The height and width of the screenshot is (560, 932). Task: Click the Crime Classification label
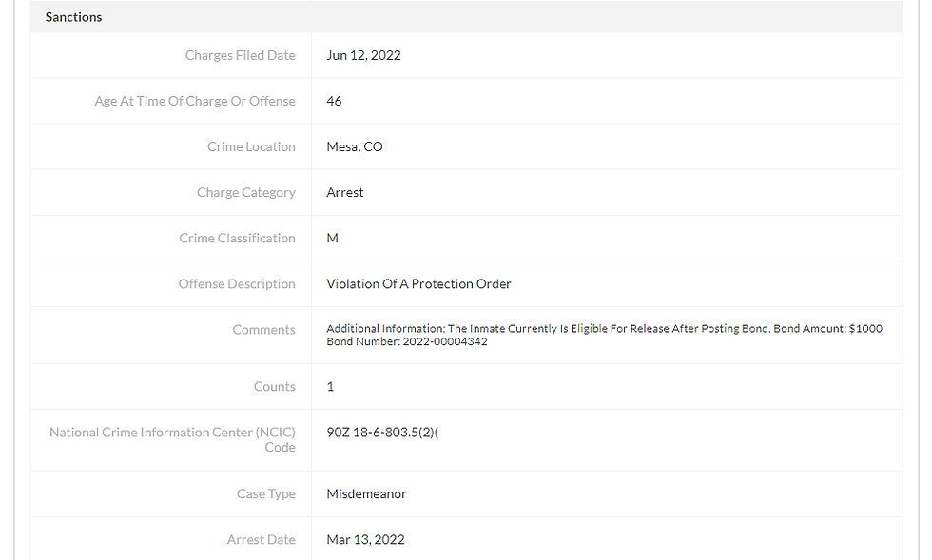coord(237,238)
